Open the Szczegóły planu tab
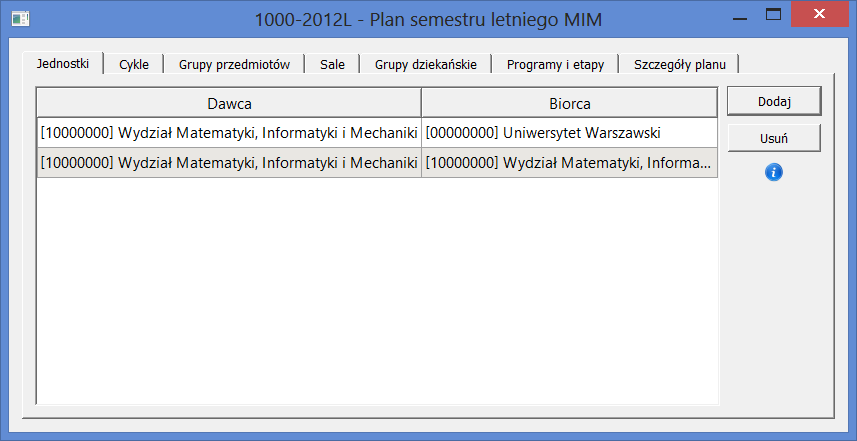 click(x=679, y=64)
